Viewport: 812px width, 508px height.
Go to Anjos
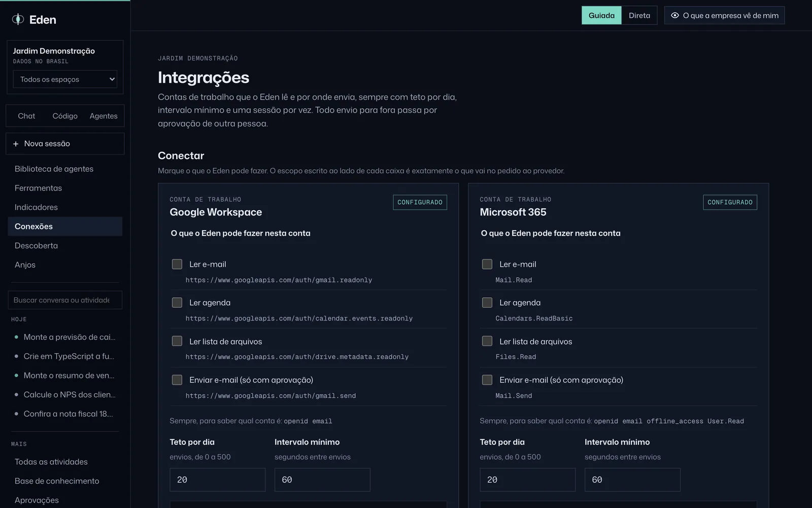click(65, 265)
